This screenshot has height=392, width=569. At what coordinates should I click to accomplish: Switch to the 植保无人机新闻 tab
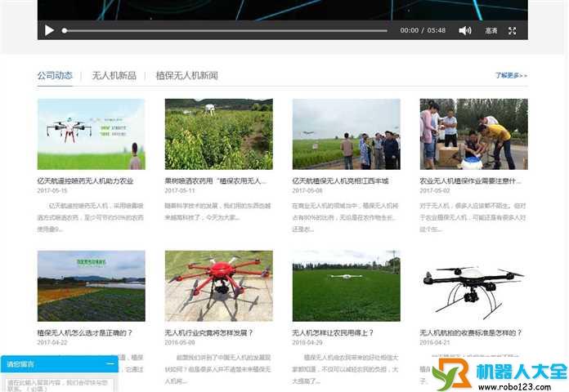187,75
